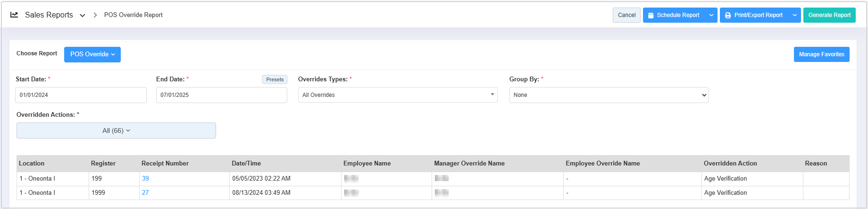868x209 pixels.
Task: Open the Overrides Types All Overrides dropdown
Action: pyautogui.click(x=397, y=95)
